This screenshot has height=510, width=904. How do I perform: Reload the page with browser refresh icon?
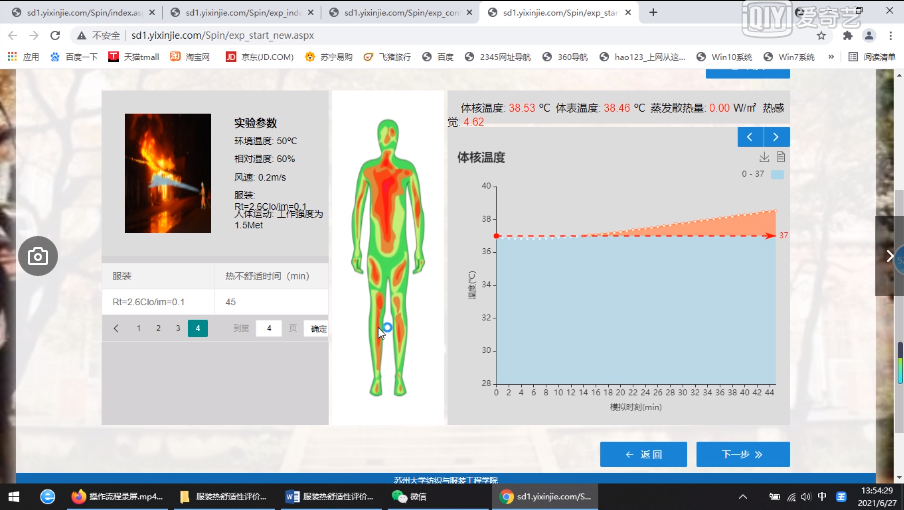click(x=55, y=35)
